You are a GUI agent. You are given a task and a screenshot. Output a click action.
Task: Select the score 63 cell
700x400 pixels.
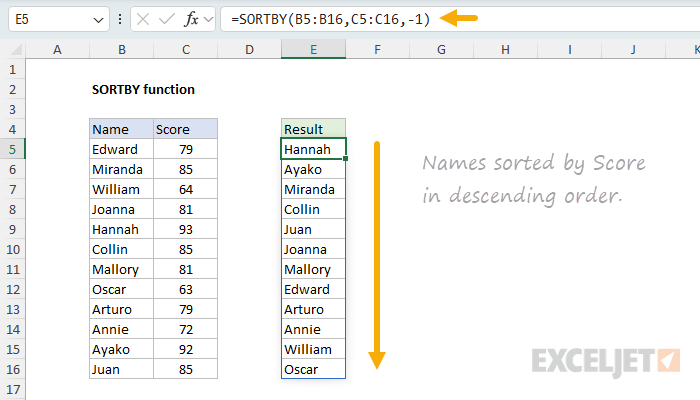coord(186,289)
